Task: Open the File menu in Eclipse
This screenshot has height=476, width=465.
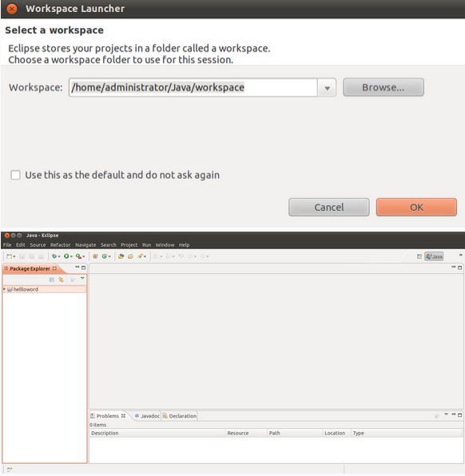Action: coord(7,245)
